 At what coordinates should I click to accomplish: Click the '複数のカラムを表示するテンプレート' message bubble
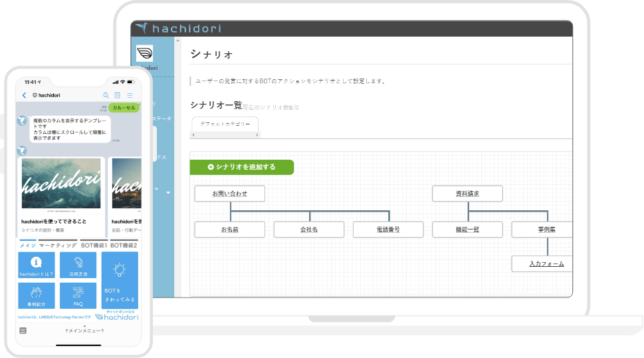(x=70, y=130)
